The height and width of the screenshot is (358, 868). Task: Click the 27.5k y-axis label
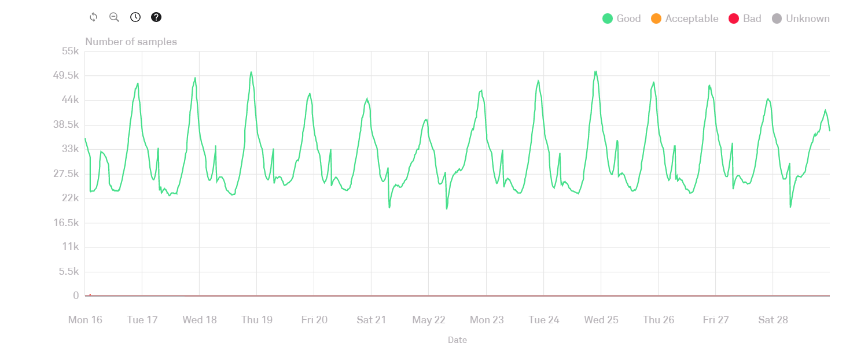point(65,174)
